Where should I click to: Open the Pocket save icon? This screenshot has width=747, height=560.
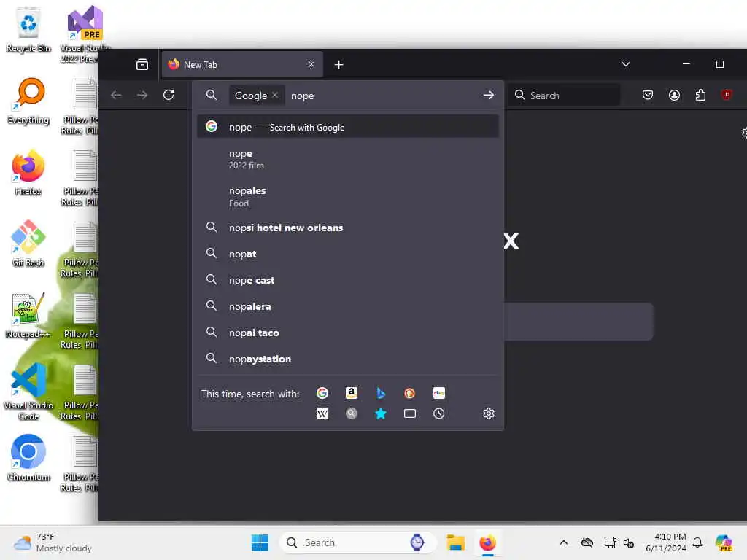click(x=648, y=95)
